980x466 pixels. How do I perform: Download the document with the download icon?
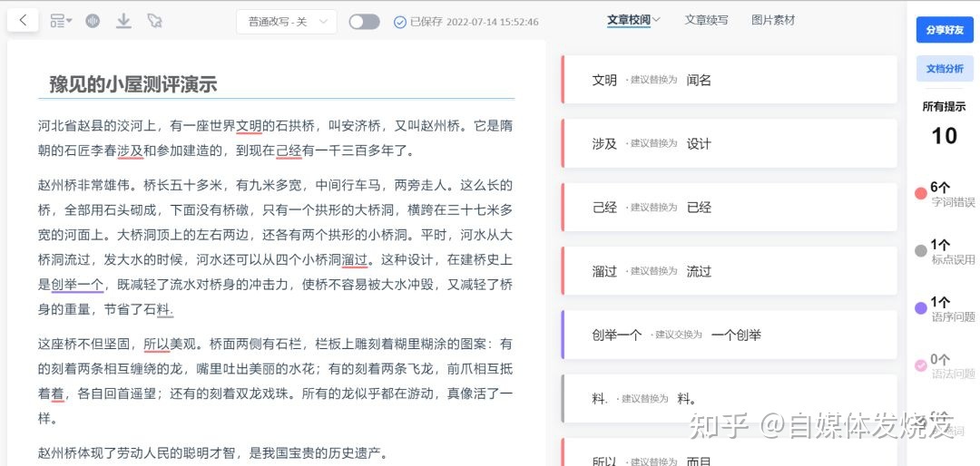coord(123,21)
